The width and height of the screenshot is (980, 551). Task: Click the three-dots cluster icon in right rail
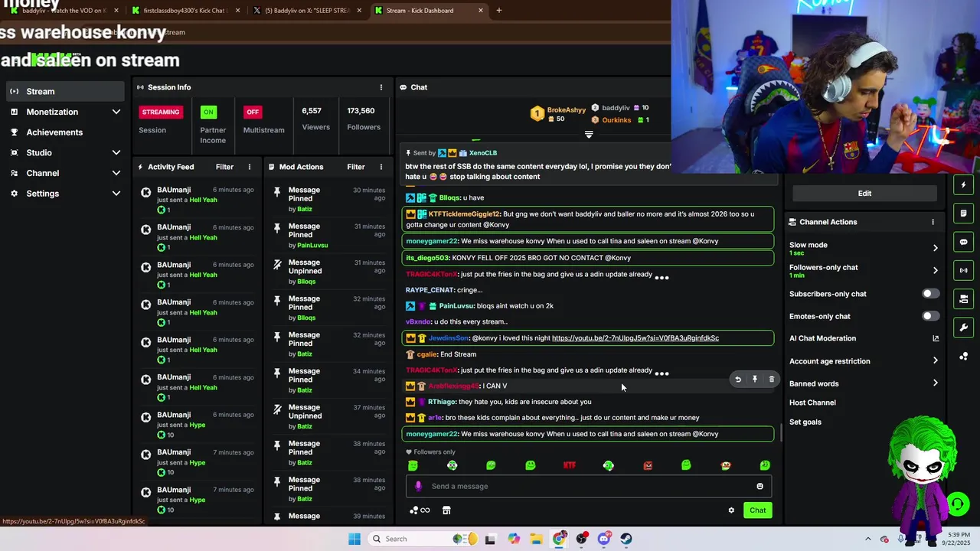963,356
